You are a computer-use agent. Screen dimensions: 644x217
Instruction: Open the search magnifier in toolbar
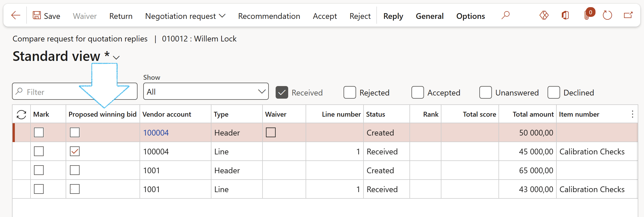tap(505, 15)
